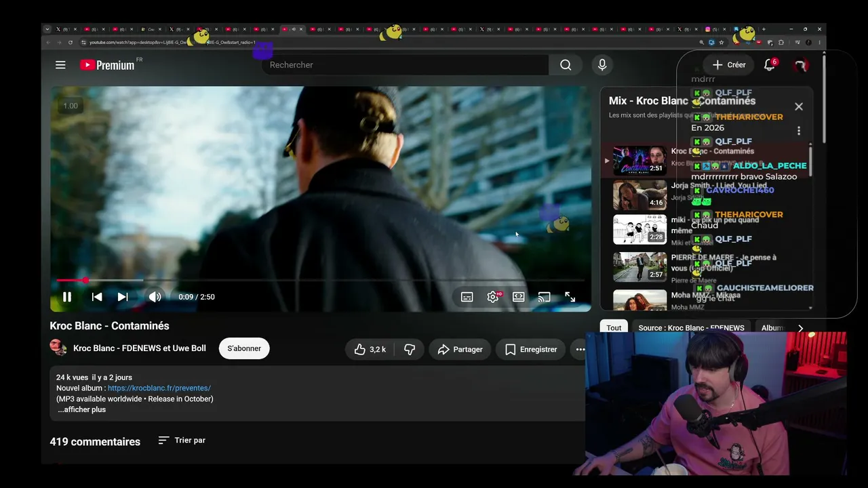
Task: Open the browser three-dot menu
Action: (820, 42)
